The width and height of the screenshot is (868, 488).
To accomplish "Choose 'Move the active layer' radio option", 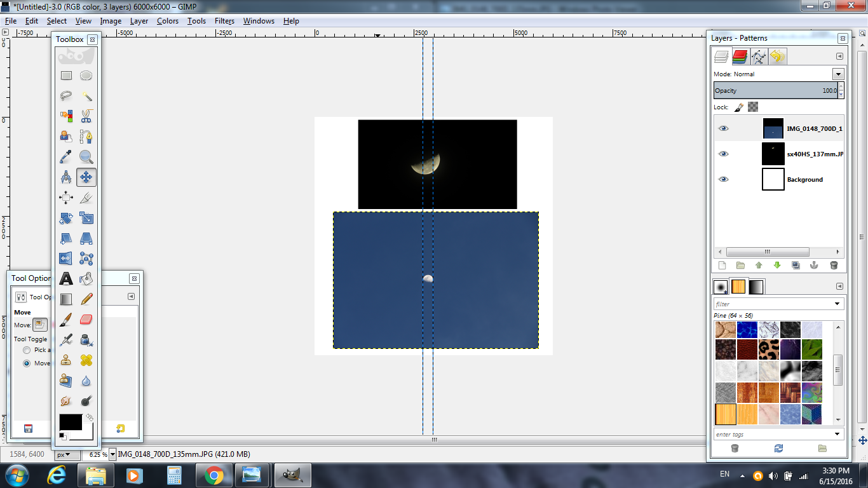I will 27,363.
